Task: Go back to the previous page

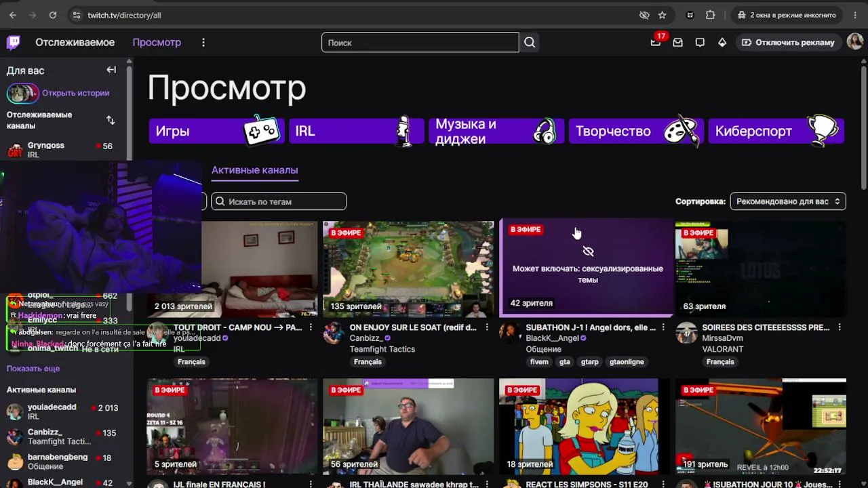Action: pos(13,15)
